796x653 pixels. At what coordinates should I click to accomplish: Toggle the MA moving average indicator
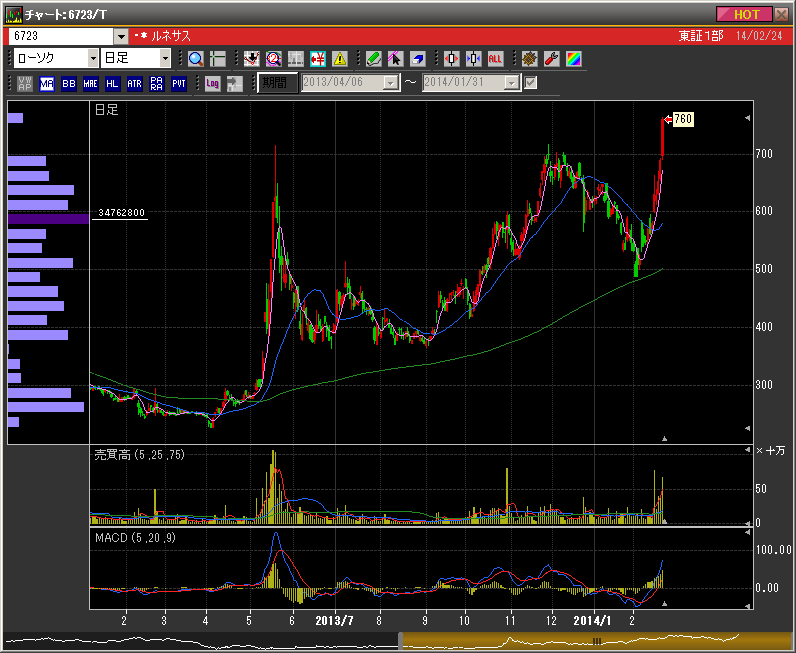(x=47, y=83)
